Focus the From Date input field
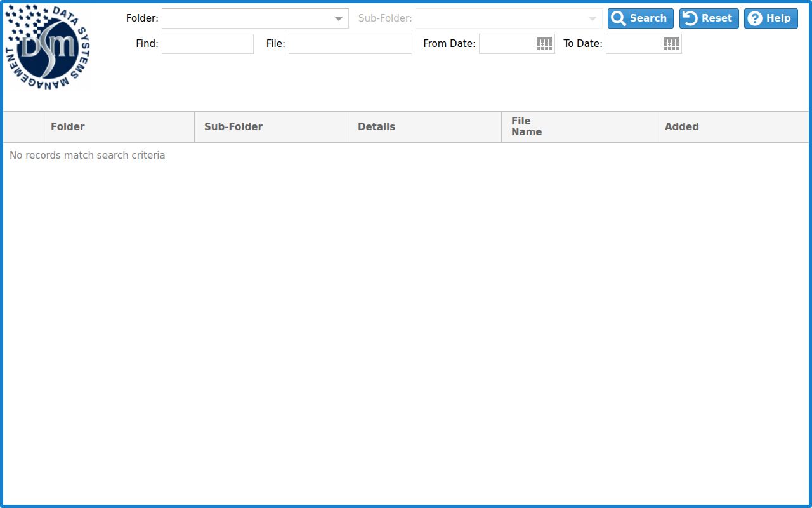Image resolution: width=812 pixels, height=508 pixels. coord(507,44)
